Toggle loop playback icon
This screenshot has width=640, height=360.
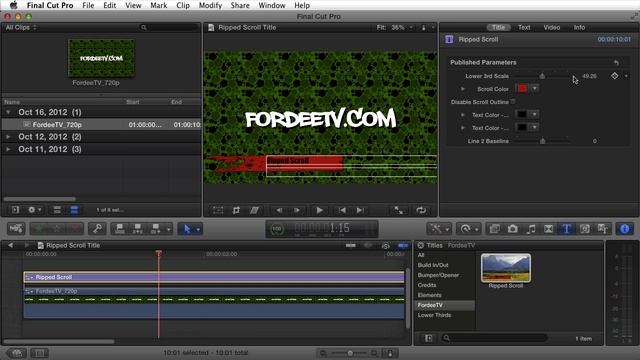[x=421, y=210]
